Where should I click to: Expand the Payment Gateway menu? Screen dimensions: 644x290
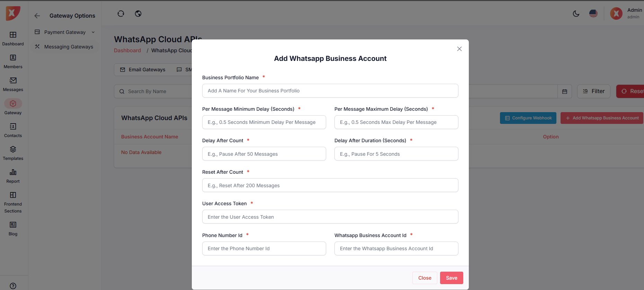[65, 32]
